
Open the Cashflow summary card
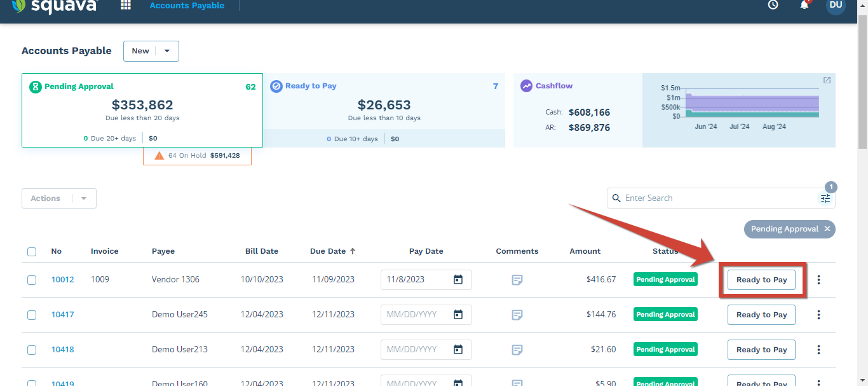(x=578, y=110)
